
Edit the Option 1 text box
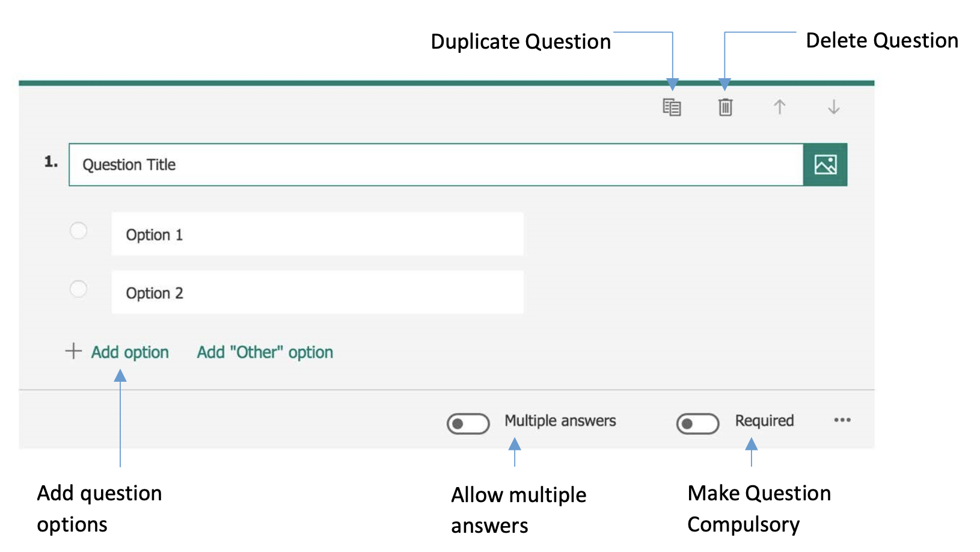click(317, 235)
